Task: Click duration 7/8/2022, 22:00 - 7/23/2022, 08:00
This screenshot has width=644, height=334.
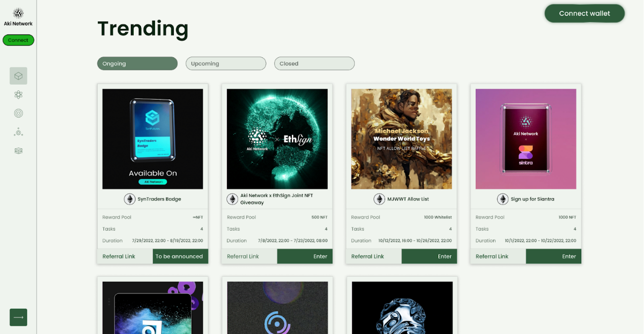Action: pos(292,241)
